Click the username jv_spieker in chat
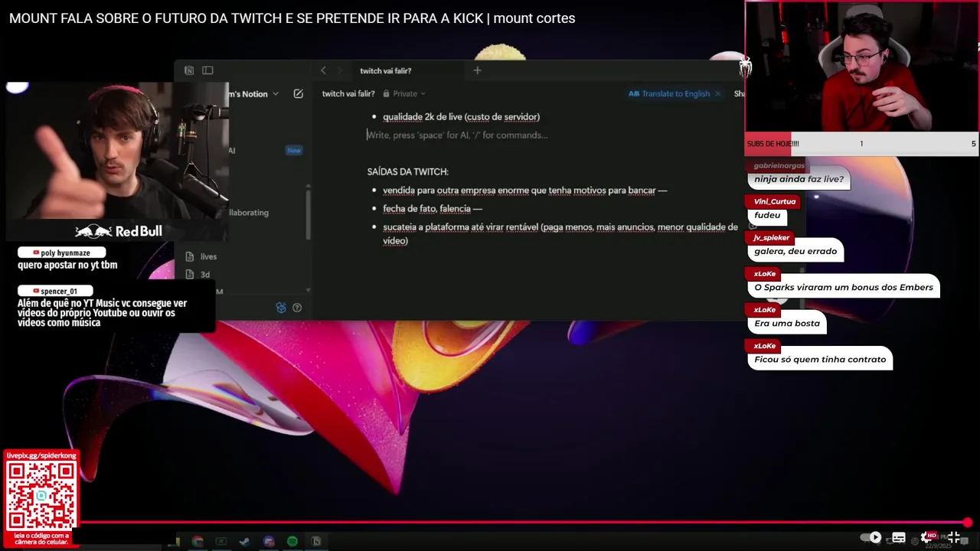The image size is (980, 551). tap(771, 237)
